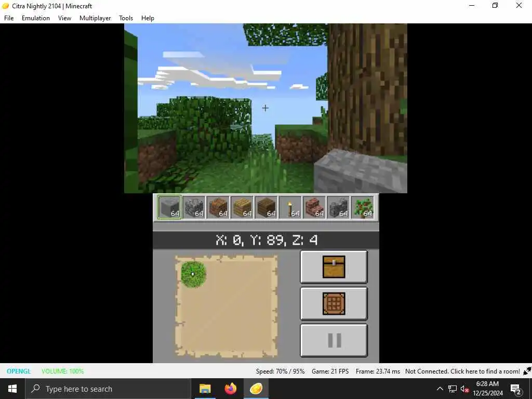The image size is (532, 399).
Task: Select the sapling hotbar slot
Action: click(x=362, y=207)
